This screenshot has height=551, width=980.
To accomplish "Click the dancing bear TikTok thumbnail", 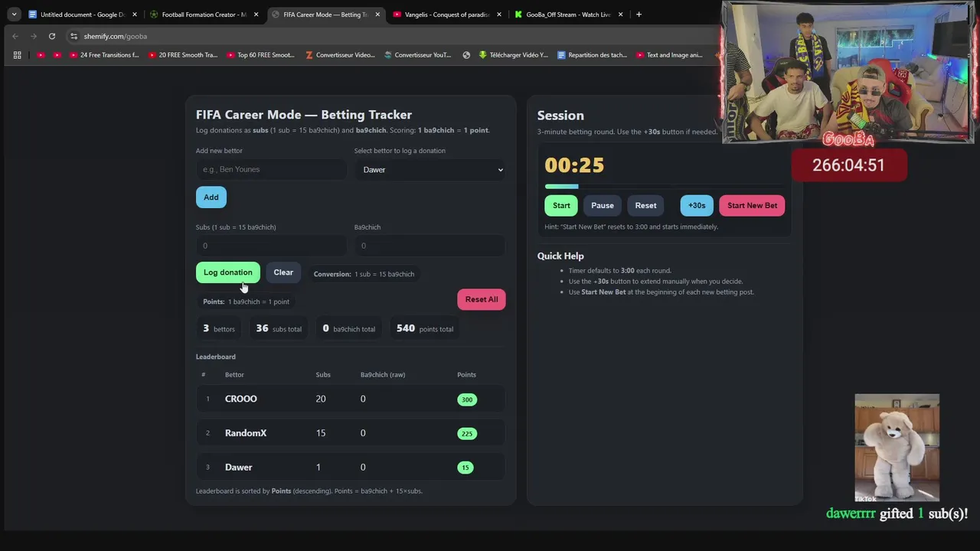I will pos(897,448).
